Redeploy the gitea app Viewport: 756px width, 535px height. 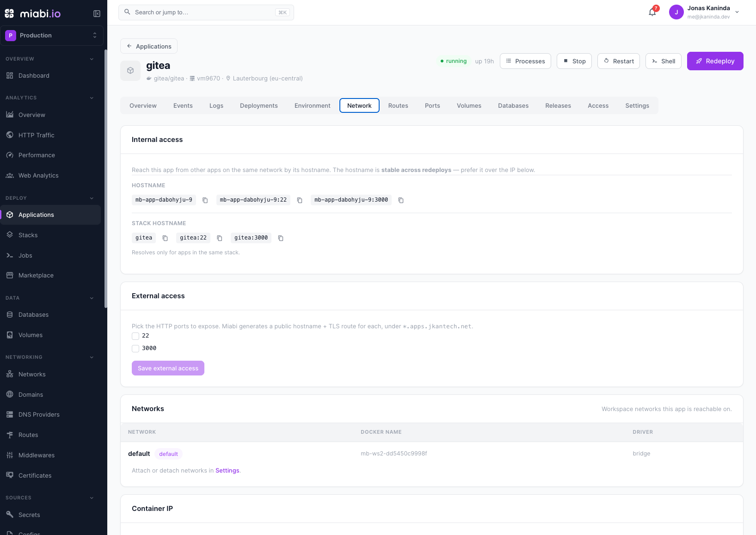tap(715, 61)
